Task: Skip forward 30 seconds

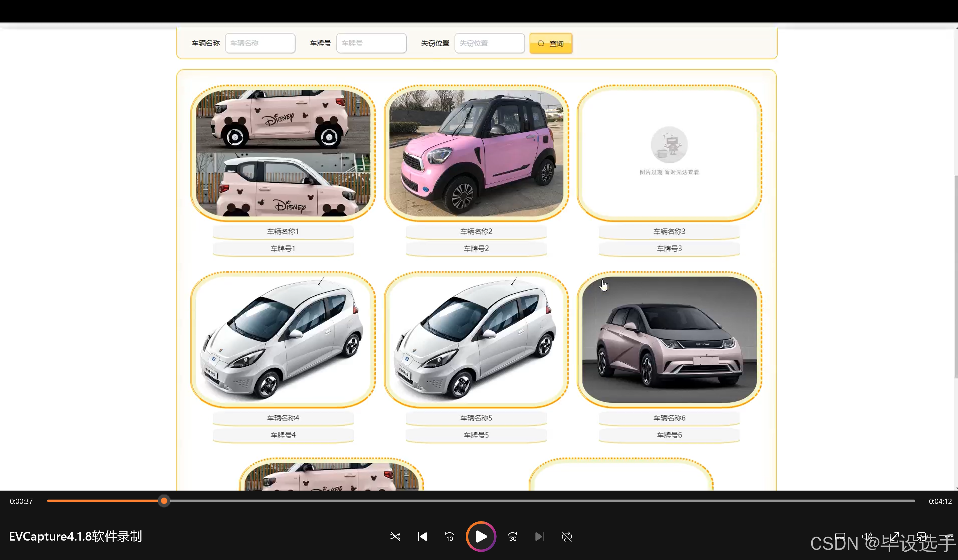Action: [x=512, y=537]
